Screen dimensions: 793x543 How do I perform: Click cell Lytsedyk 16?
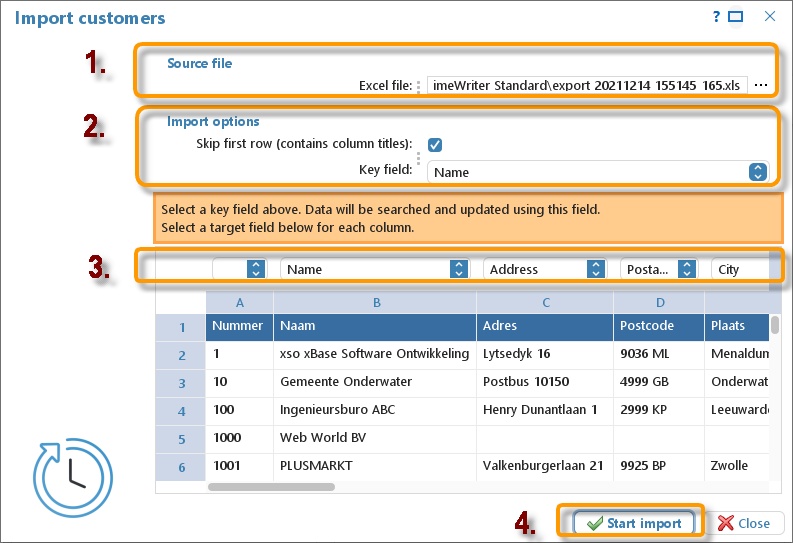coord(545,354)
